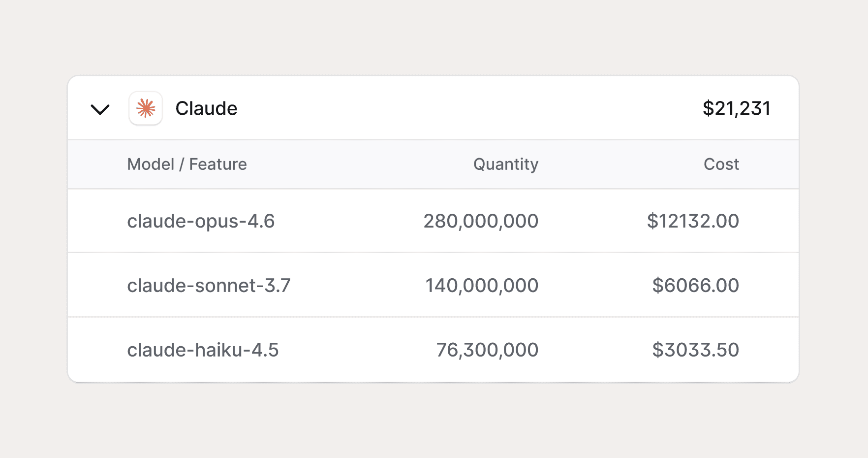Open the claude-haiku-4.5 model name
Viewport: 868px width, 458px height.
203,350
